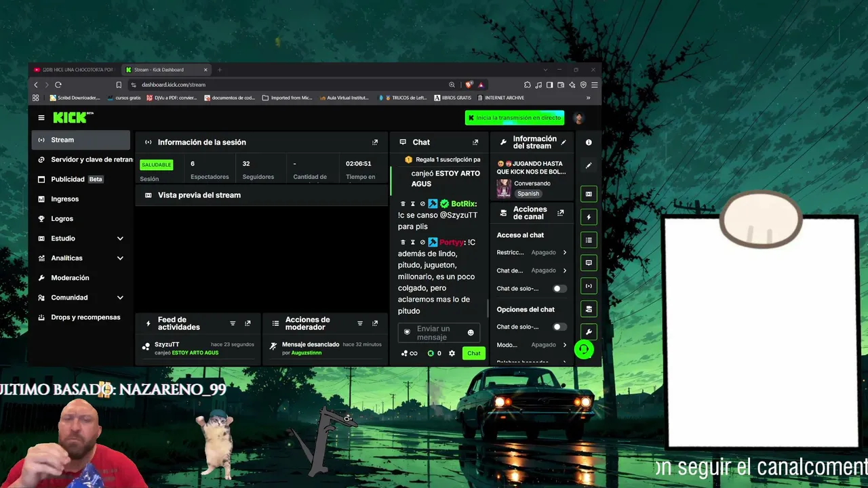The height and width of the screenshot is (488, 868).
Task: Toggle stream info wrench icon in right rail
Action: pos(589,332)
